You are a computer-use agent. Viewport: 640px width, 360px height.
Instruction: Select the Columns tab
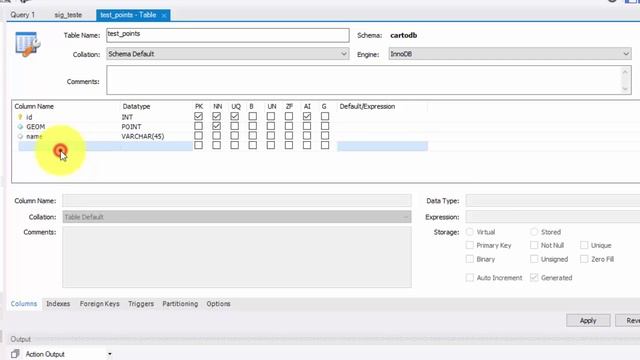pyautogui.click(x=24, y=304)
